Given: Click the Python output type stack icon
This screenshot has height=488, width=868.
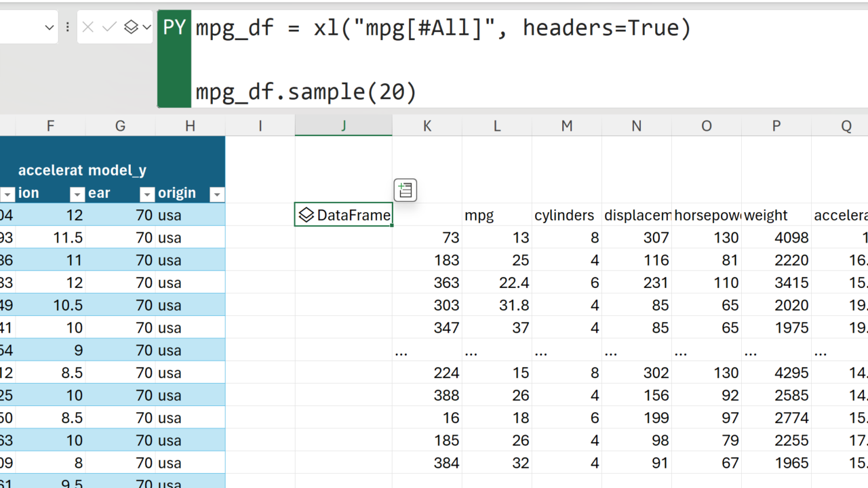Looking at the screenshot, I should (x=131, y=28).
